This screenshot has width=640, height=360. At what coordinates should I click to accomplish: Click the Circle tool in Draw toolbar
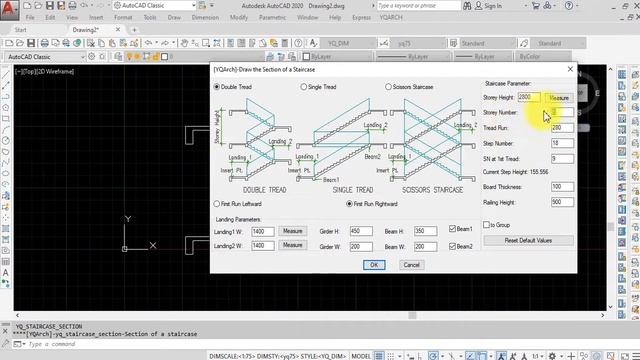coord(6,140)
